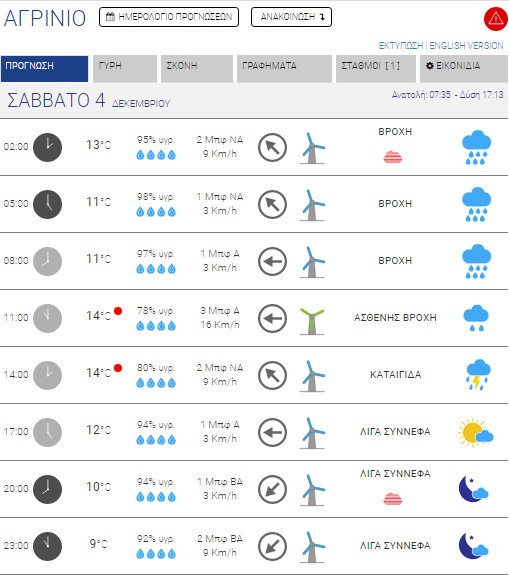Viewport: 509px width, 575px height.
Task: Expand the ΑΝΑΚΟΙΝΩΣΗ announcement dropdown
Action: [x=292, y=17]
